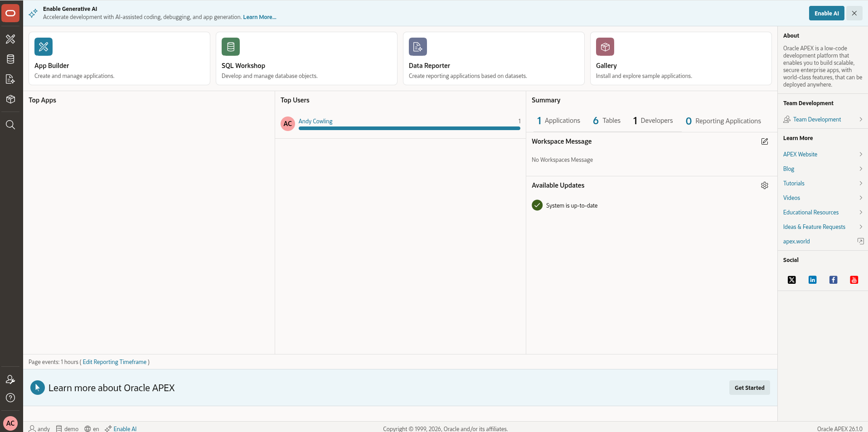Edit the Workspace Message
The width and height of the screenshot is (868, 432).
click(x=765, y=141)
